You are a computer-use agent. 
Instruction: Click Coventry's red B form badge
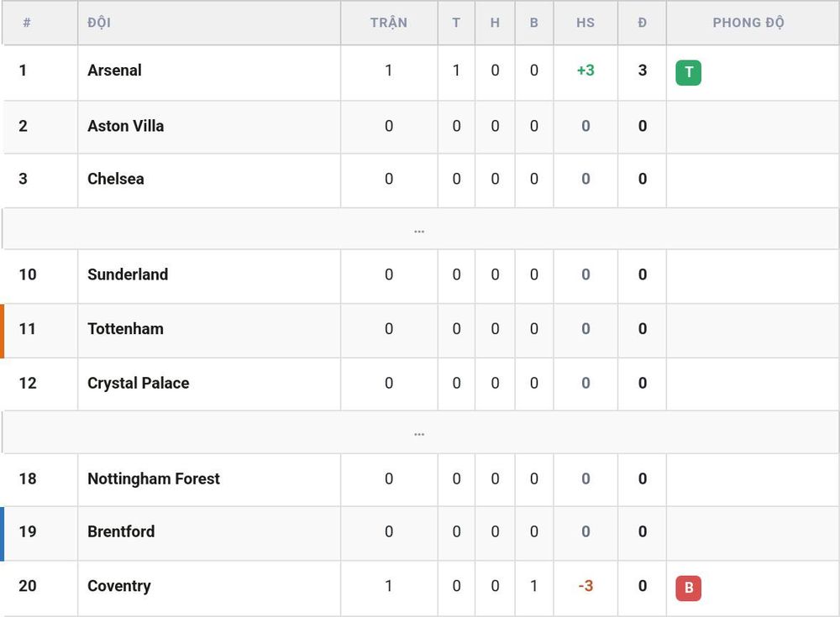click(689, 588)
